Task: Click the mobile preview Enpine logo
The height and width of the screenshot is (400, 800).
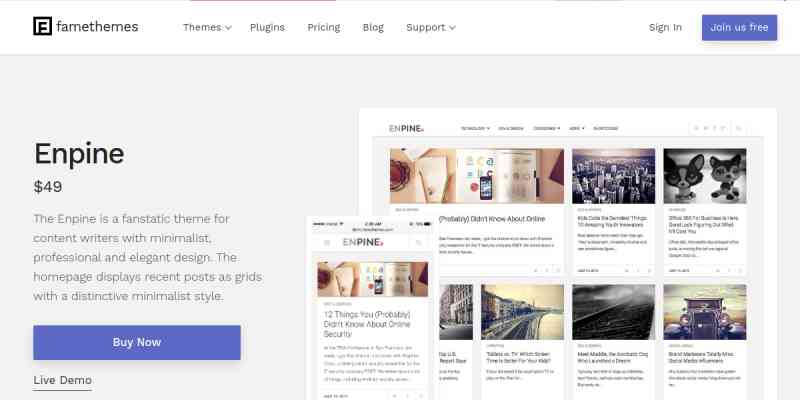Action: (363, 242)
